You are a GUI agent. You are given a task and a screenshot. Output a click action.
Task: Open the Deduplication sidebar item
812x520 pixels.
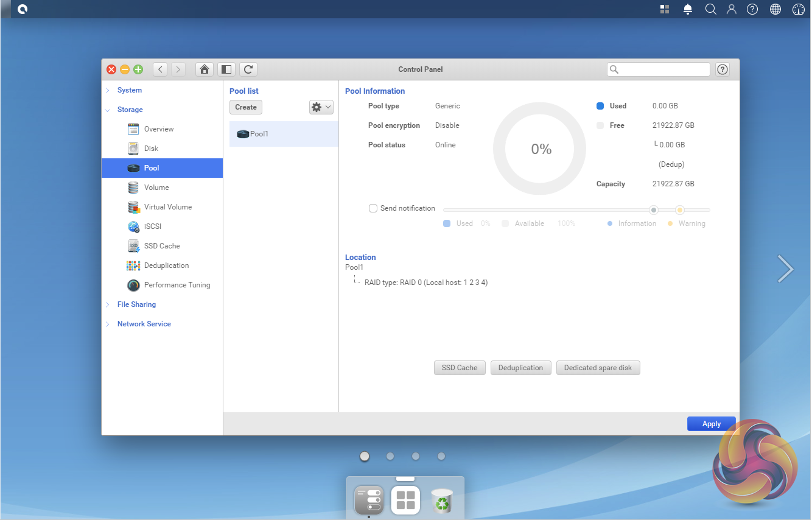[166, 265]
